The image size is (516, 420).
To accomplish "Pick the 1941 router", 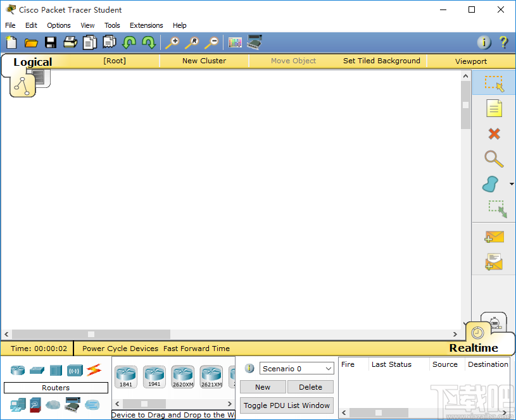I will [x=154, y=377].
